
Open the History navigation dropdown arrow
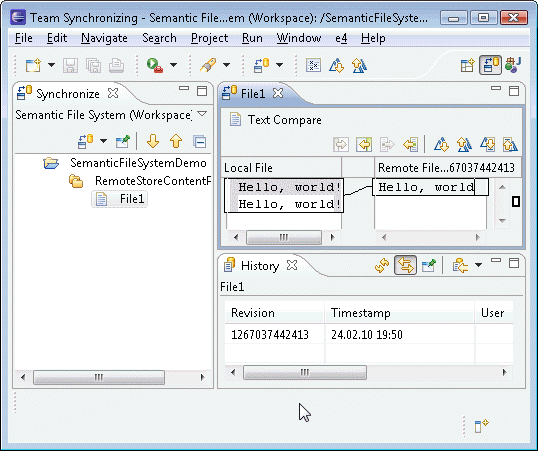point(478,265)
